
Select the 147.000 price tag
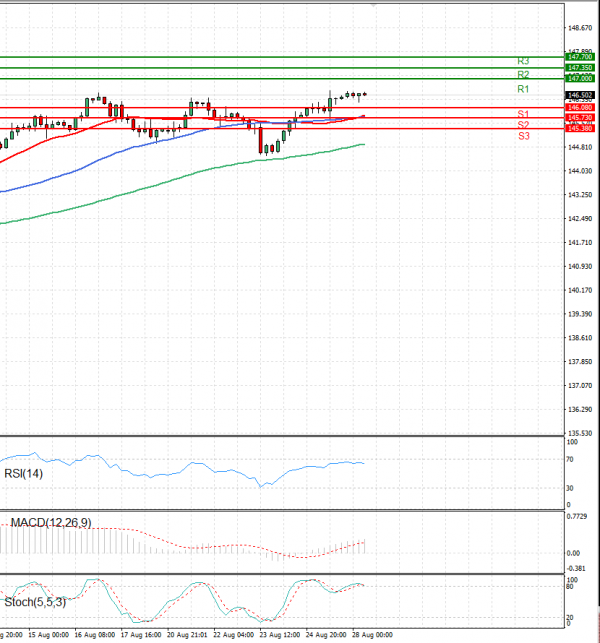(579, 78)
